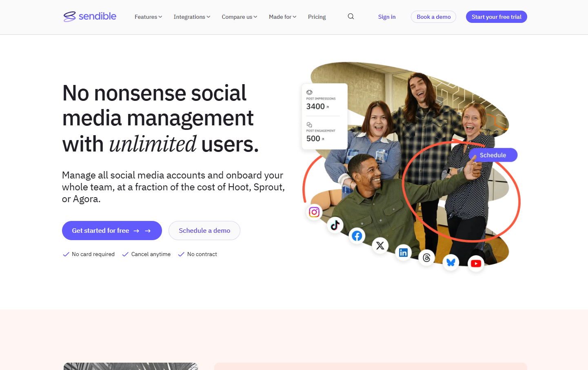Click the Cancel anytime text

click(151, 254)
